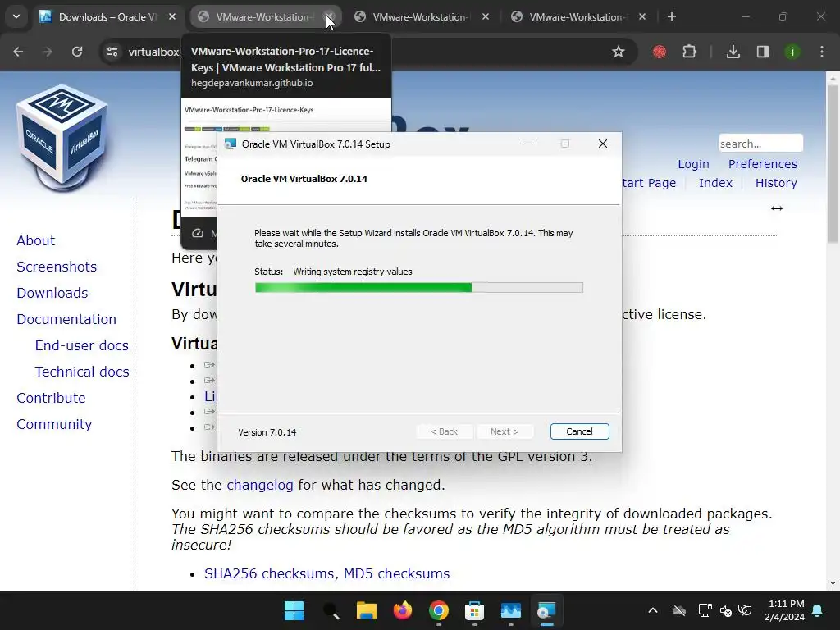
Task: Open the History link
Action: click(x=776, y=183)
